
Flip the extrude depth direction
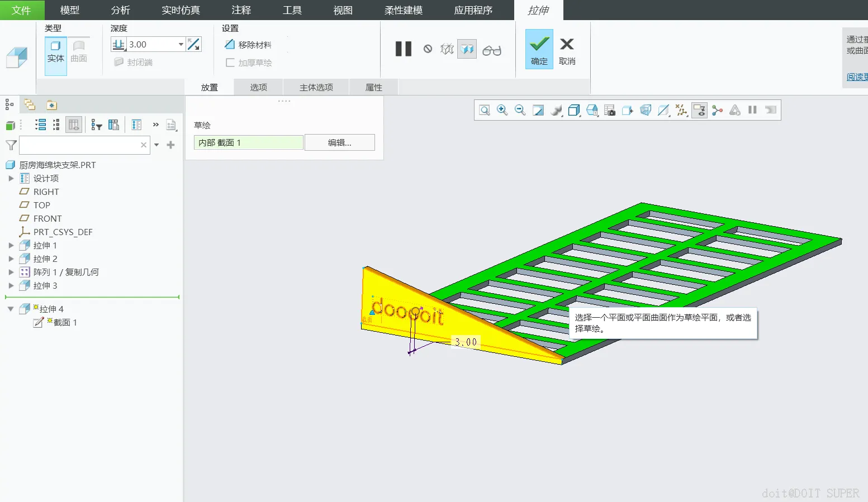(x=194, y=45)
